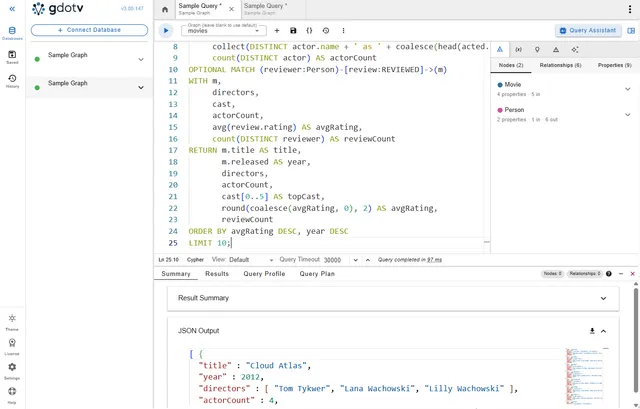This screenshot has width=640, height=409.
Task: Download the JSON Output
Action: [x=592, y=331]
